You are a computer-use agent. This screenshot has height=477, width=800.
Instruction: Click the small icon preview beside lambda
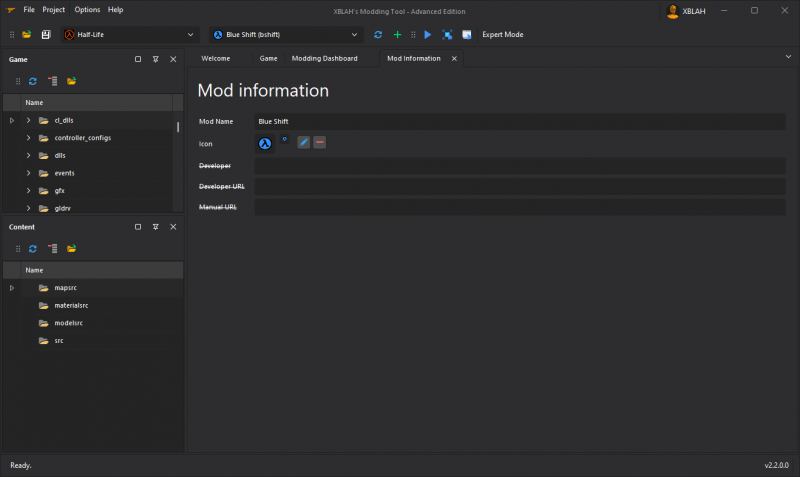[285, 139]
